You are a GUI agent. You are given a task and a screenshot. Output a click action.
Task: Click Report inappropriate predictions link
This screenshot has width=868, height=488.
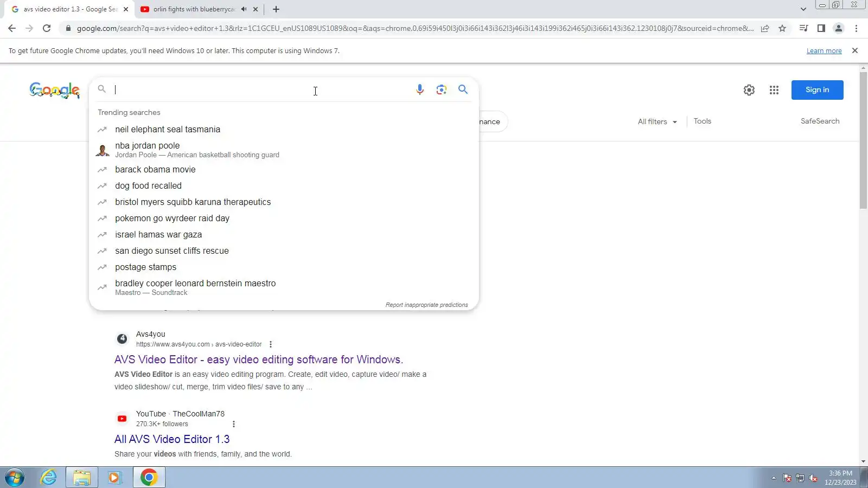(427, 305)
